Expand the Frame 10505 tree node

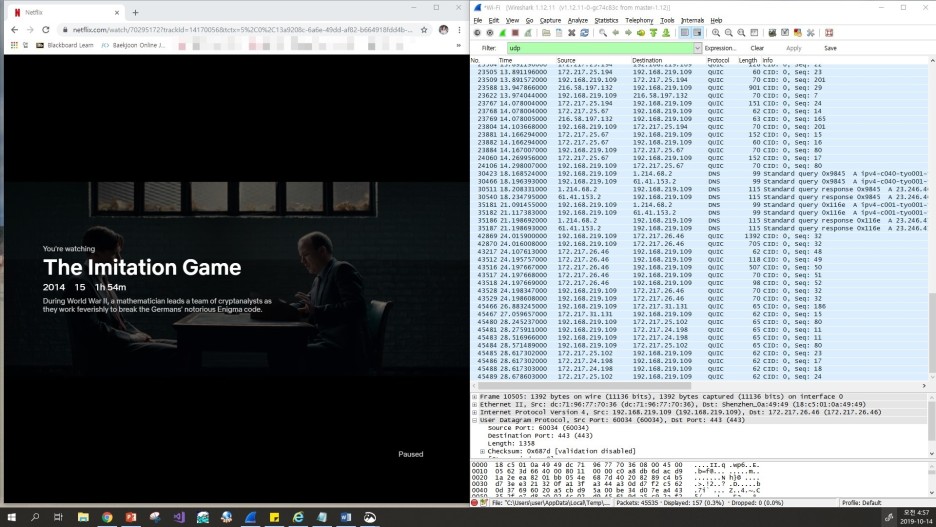[475, 396]
